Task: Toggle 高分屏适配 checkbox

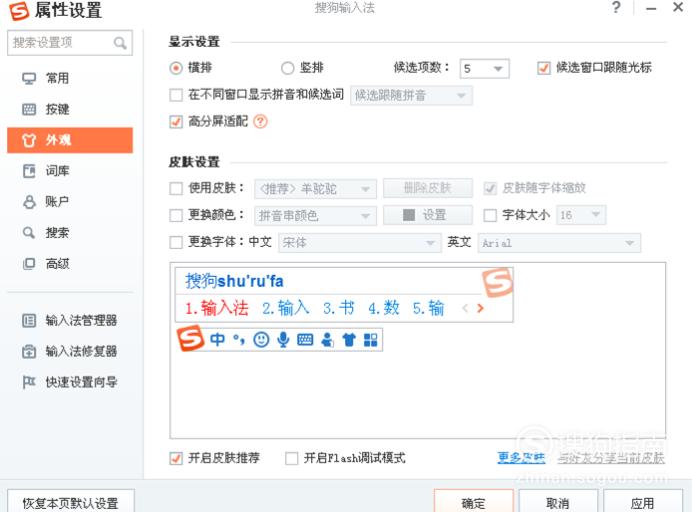Action: pos(176,121)
